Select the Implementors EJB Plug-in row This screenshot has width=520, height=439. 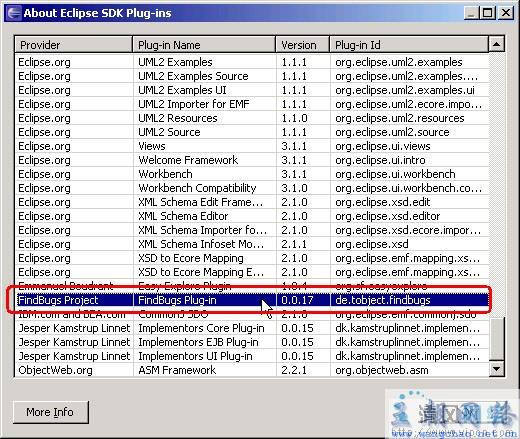[252, 342]
